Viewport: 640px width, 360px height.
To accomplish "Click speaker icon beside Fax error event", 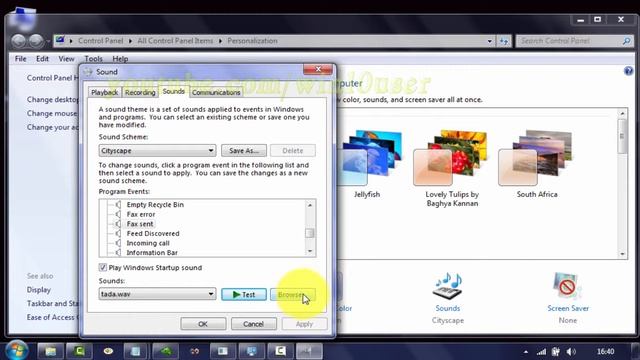I will (x=118, y=214).
